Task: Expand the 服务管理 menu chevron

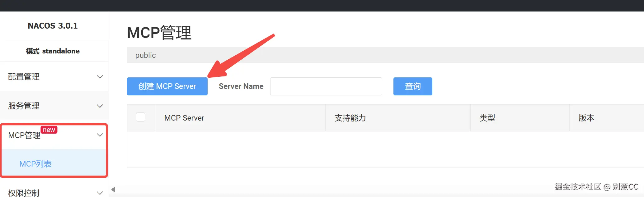Action: coord(100,106)
